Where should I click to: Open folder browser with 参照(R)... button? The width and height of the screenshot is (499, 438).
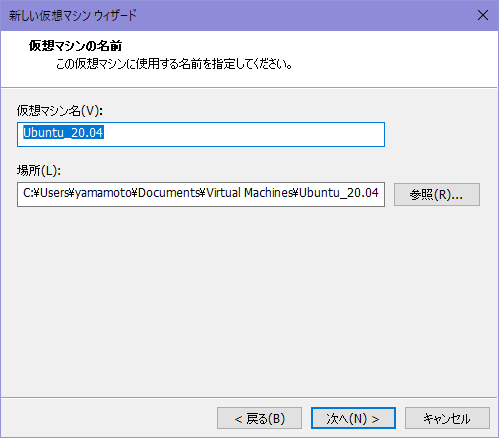point(437,194)
